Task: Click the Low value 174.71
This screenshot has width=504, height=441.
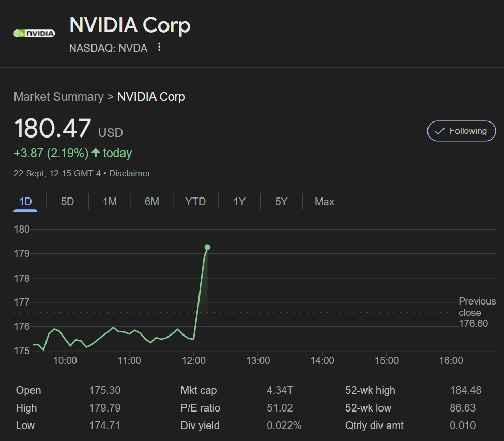Action: (x=104, y=425)
